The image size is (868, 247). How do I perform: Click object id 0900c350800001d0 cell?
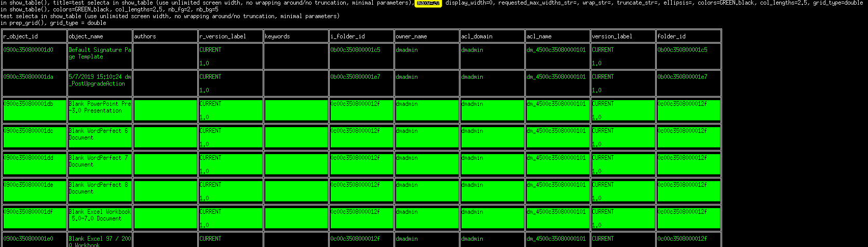click(x=35, y=56)
